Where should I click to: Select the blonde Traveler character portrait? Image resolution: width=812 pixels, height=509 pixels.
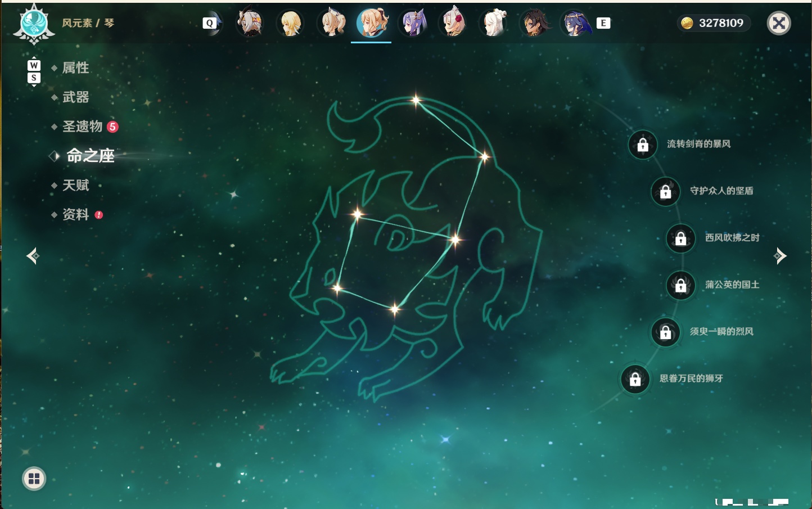(291, 23)
